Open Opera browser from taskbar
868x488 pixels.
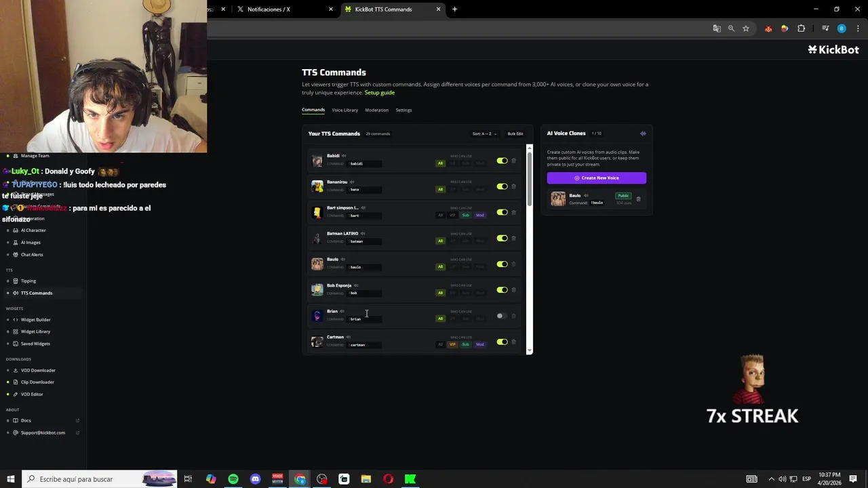pos(388,479)
